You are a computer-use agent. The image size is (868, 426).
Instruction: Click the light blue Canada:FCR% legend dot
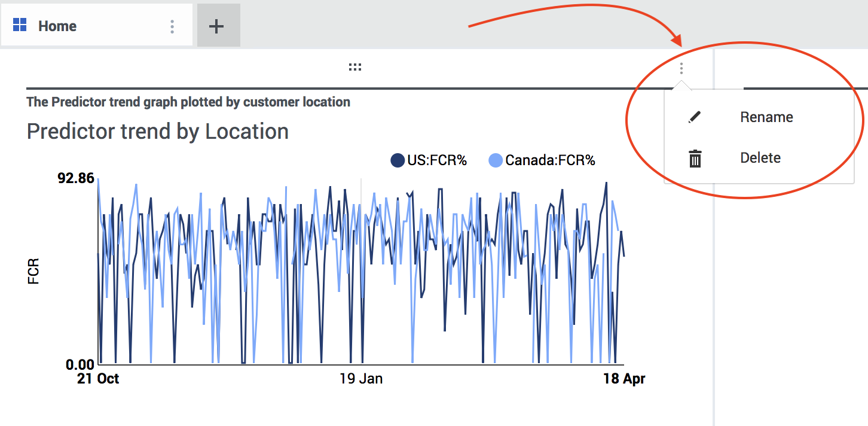496,160
